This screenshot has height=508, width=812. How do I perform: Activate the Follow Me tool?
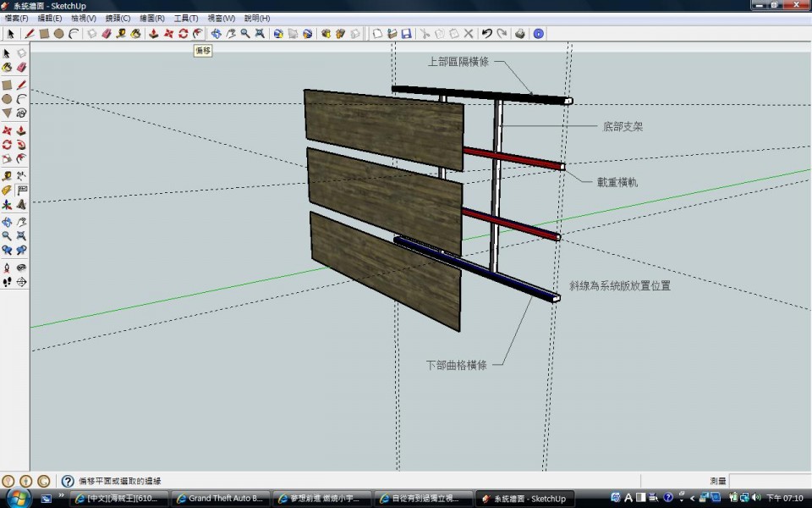[x=21, y=145]
